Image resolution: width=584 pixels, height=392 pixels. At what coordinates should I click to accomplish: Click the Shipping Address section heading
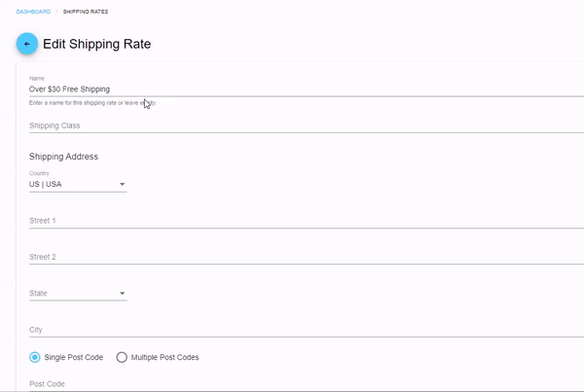point(64,156)
